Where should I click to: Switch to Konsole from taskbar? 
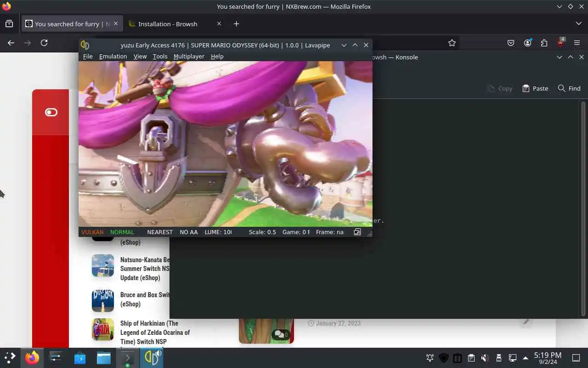(128, 357)
